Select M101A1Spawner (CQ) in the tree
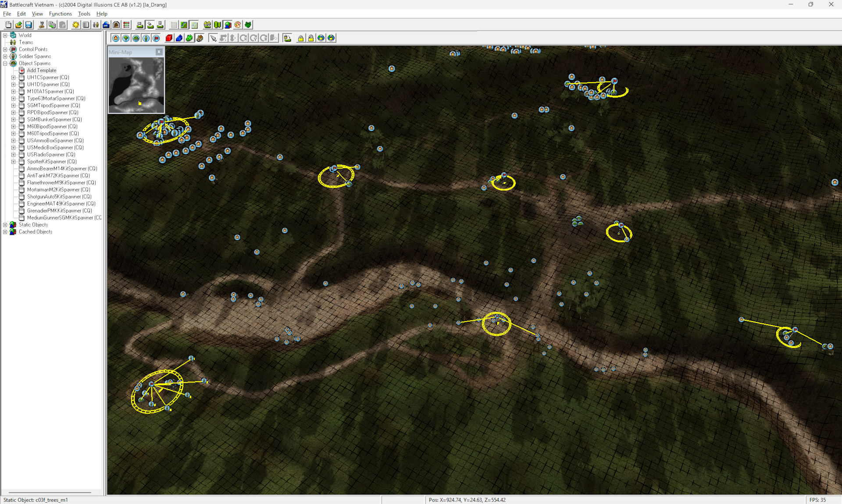The height and width of the screenshot is (504, 842). (50, 92)
